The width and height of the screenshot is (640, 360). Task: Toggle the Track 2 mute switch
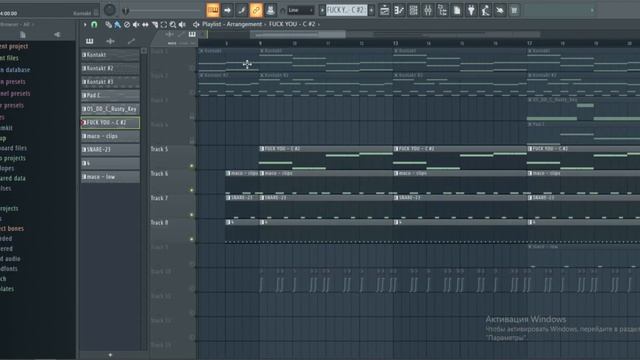coord(192,92)
